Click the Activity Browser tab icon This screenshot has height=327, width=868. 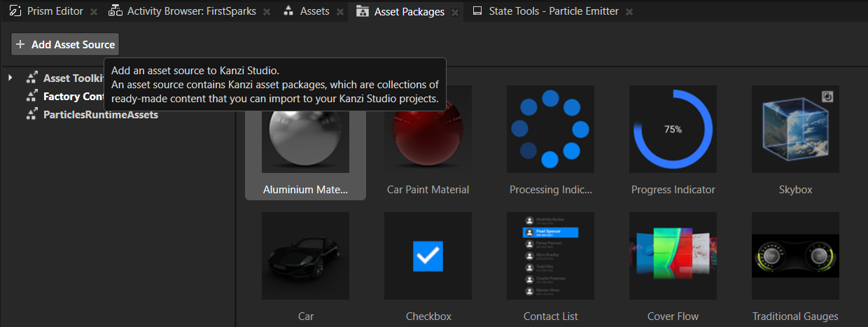coord(115,11)
